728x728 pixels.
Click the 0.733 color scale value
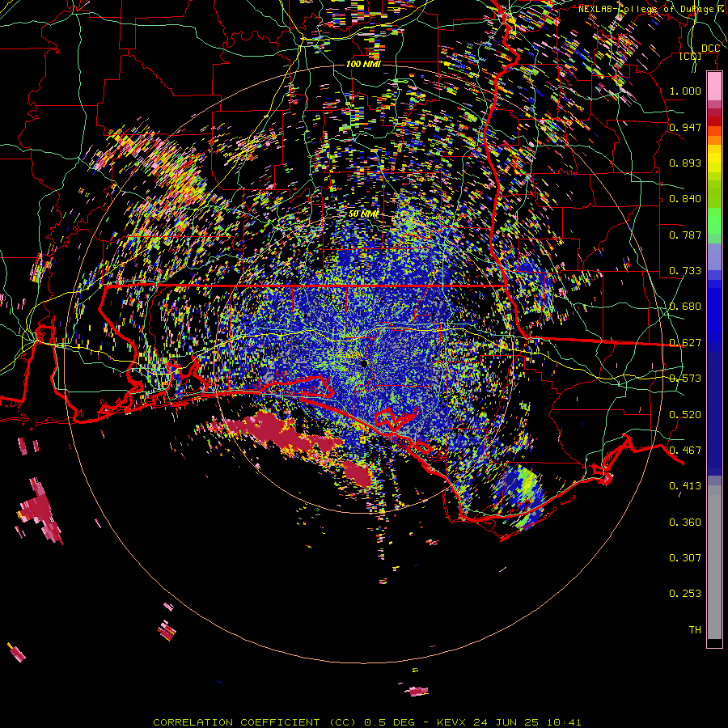coord(685,271)
